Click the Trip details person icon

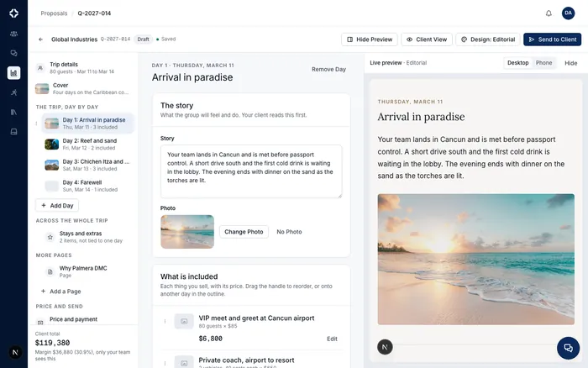[x=40, y=68]
